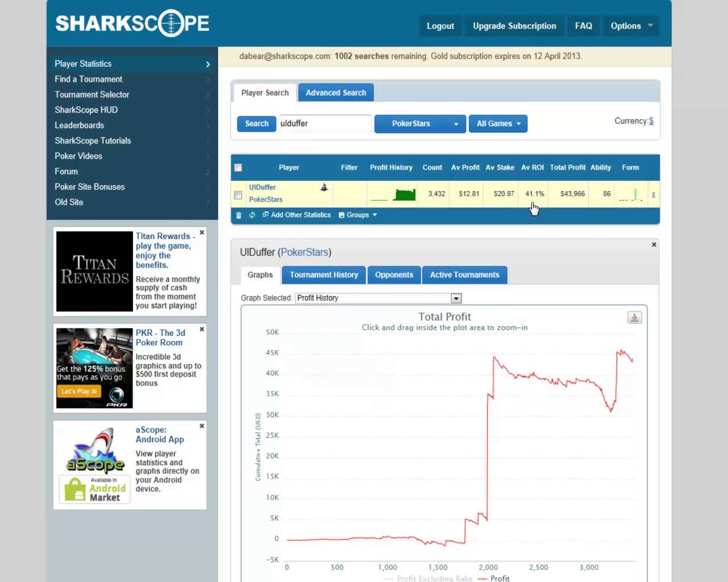Switch to the Tournament History tab
This screenshot has width=728, height=582.
[x=324, y=275]
